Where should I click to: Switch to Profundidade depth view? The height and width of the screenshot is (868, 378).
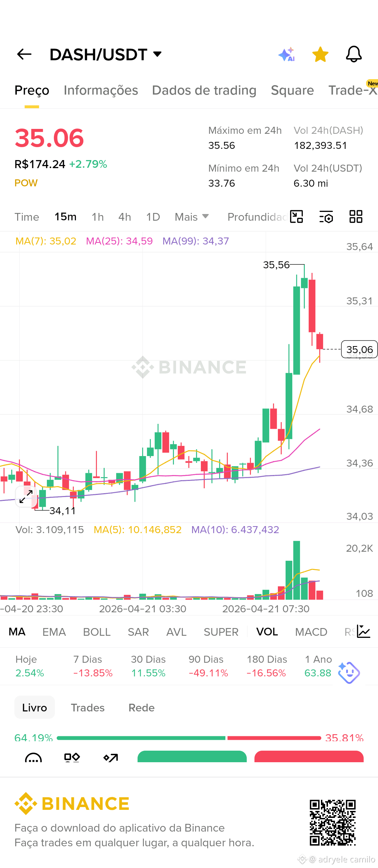point(257,217)
